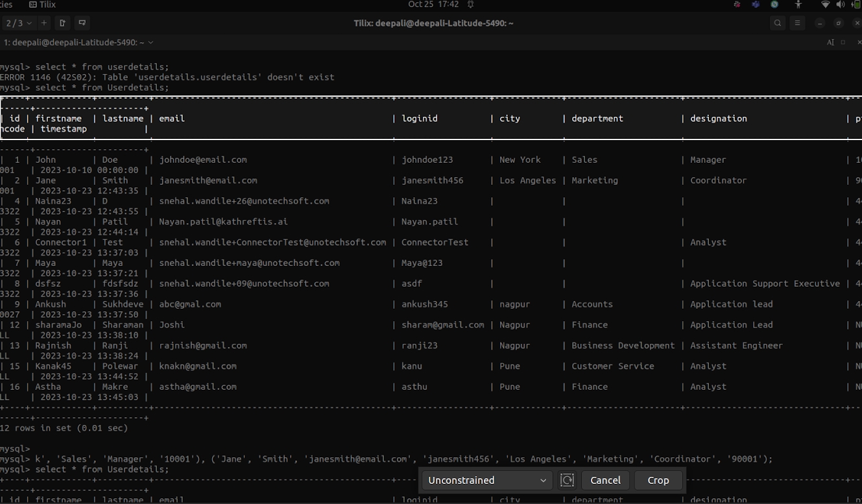Toggle terminal read-only AI text icon
This screenshot has height=504, width=862.
[x=830, y=42]
